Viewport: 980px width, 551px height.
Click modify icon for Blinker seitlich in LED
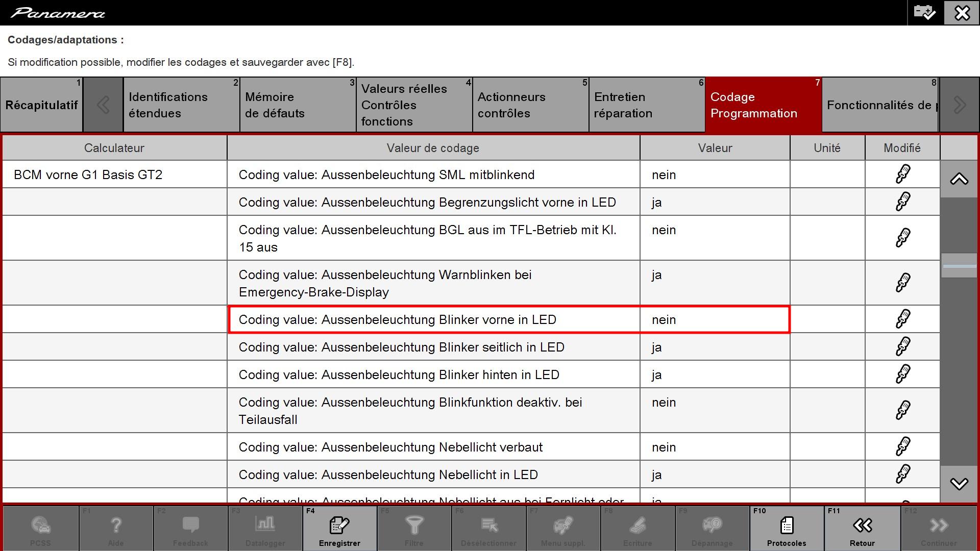pos(902,346)
